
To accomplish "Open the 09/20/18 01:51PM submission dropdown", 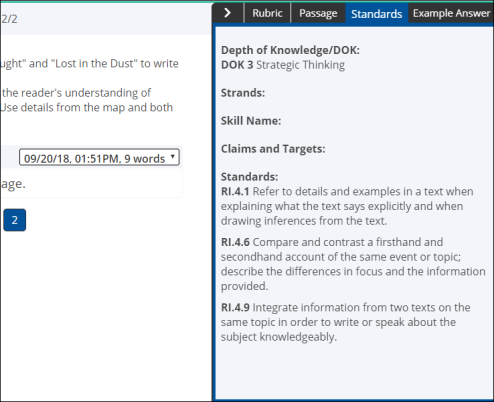I will coord(99,157).
